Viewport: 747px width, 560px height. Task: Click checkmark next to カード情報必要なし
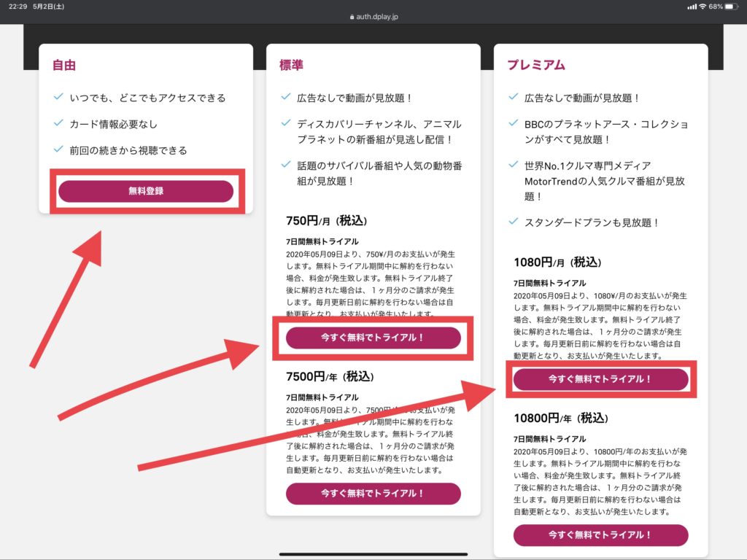point(58,123)
